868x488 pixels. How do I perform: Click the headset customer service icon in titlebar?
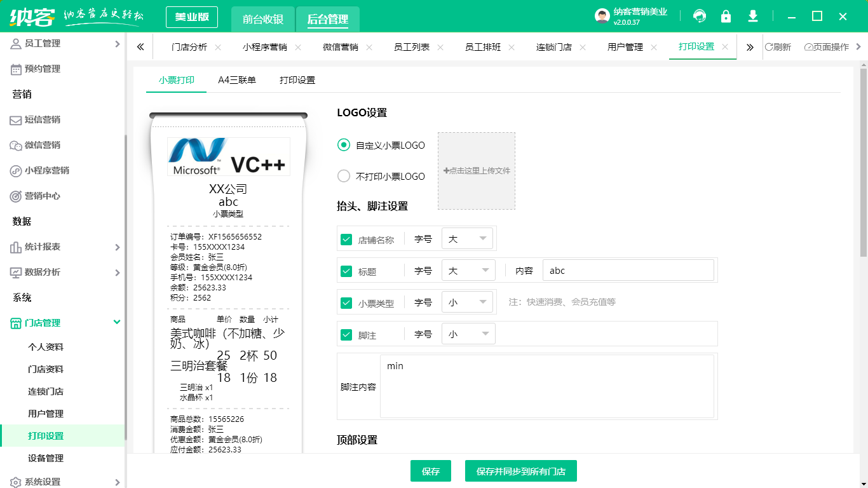tap(699, 15)
